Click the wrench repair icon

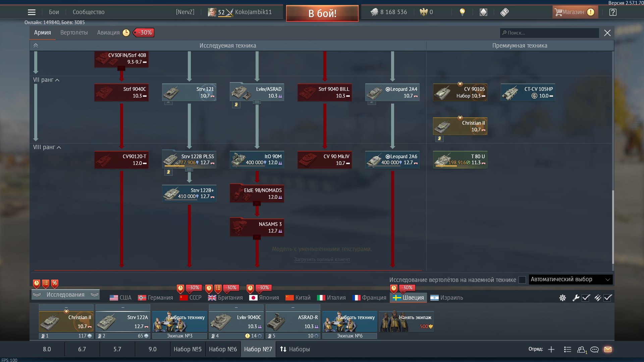[576, 298]
